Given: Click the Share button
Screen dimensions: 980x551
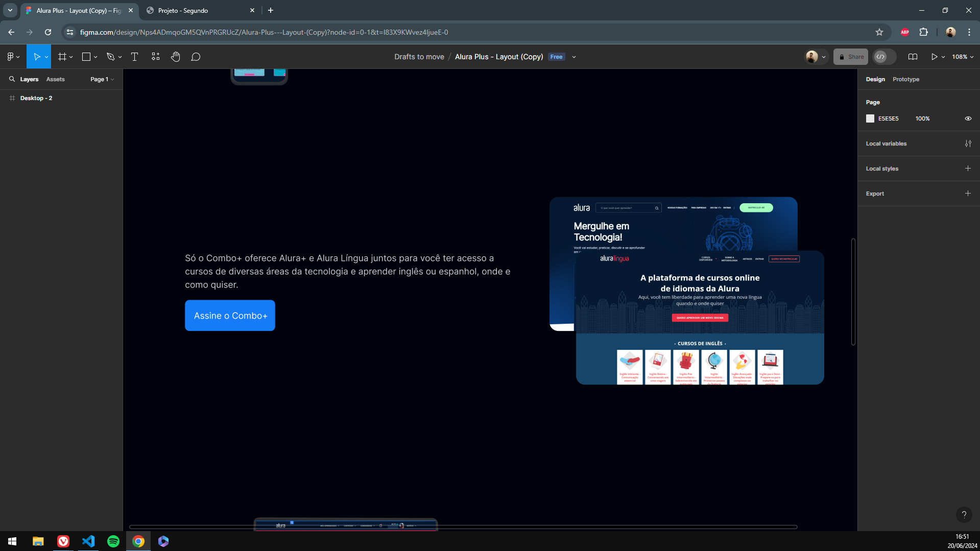Looking at the screenshot, I should click(x=851, y=57).
